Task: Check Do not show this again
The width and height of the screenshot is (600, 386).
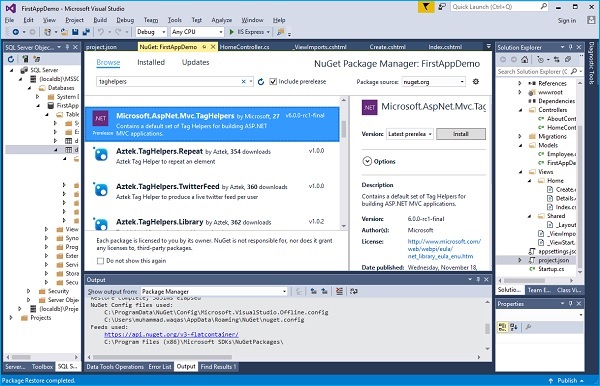Action: click(x=101, y=261)
